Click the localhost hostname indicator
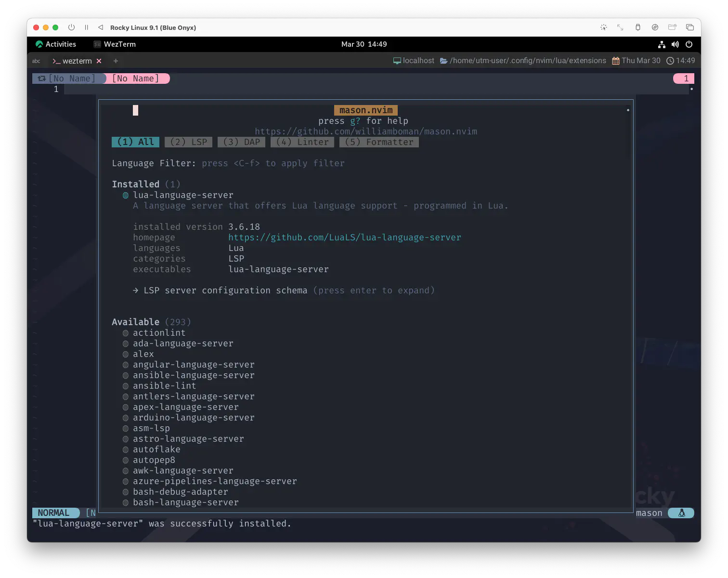This screenshot has width=728, height=578. coord(414,61)
